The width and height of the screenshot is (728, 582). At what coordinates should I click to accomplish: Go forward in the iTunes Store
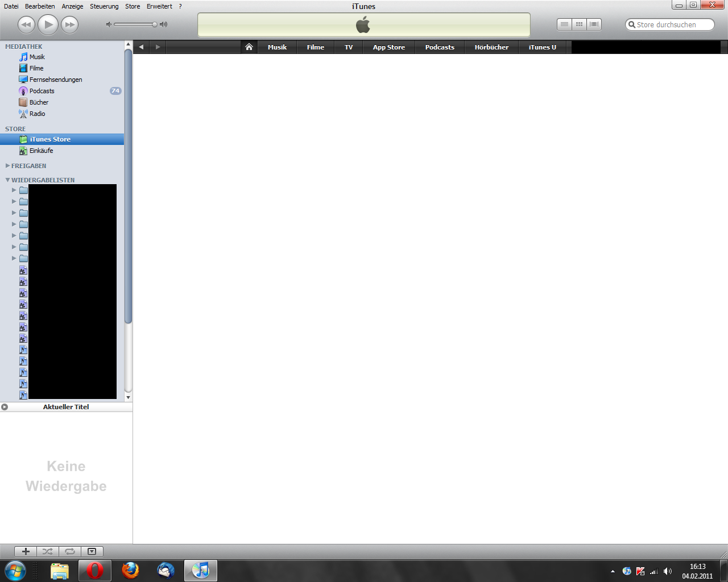[x=158, y=47]
